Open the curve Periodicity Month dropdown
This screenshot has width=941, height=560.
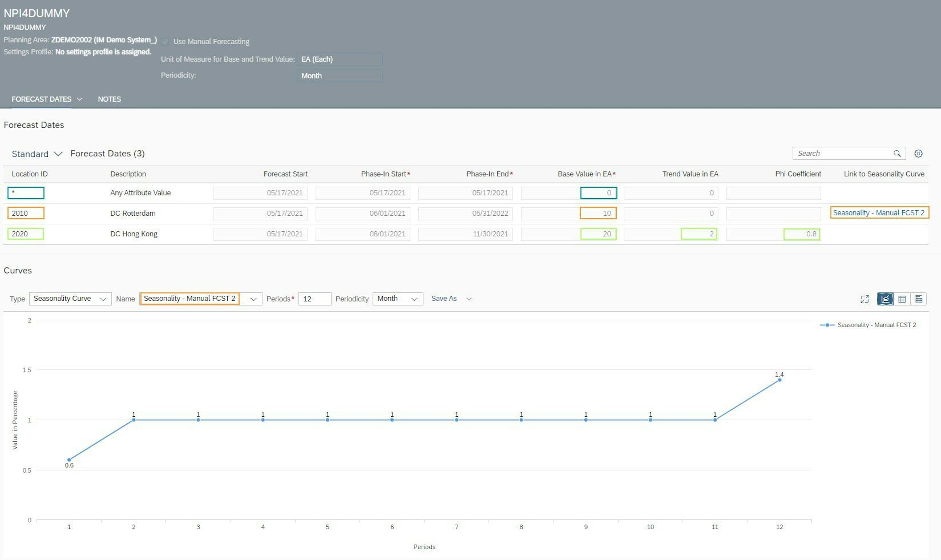coord(397,299)
